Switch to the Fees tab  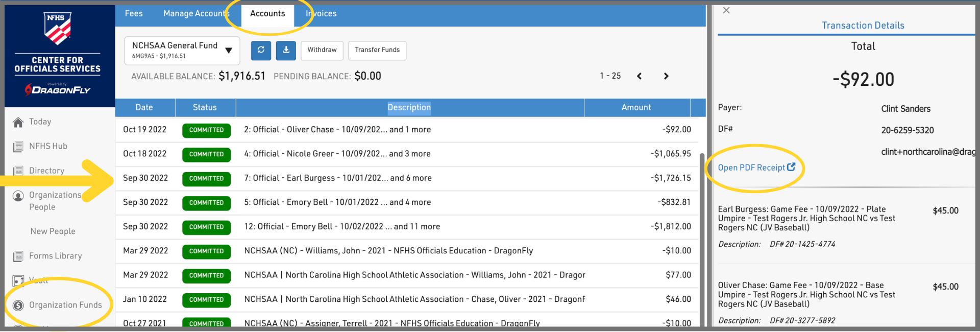pyautogui.click(x=134, y=14)
